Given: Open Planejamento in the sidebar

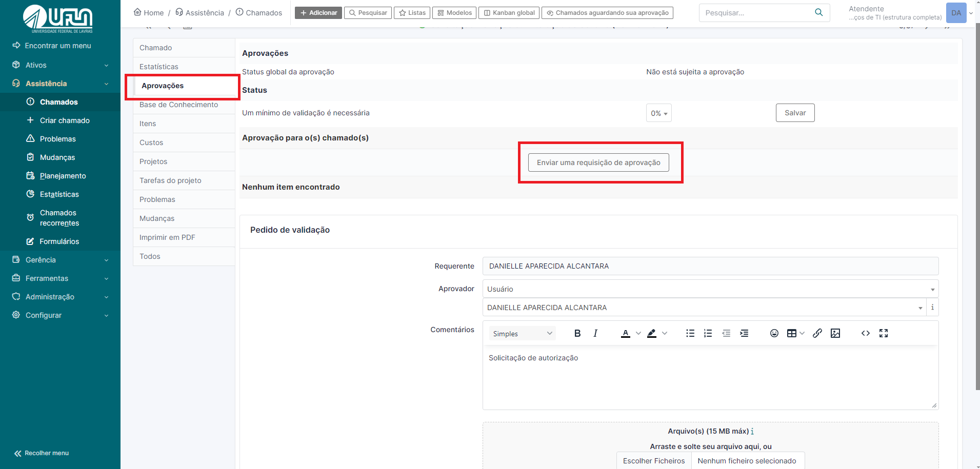Looking at the screenshot, I should 60,176.
